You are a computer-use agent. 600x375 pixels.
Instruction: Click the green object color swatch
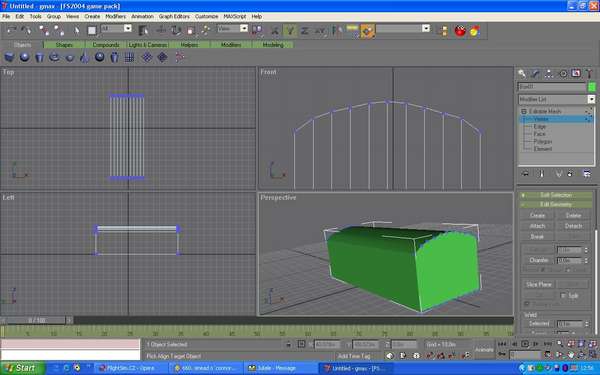point(592,87)
